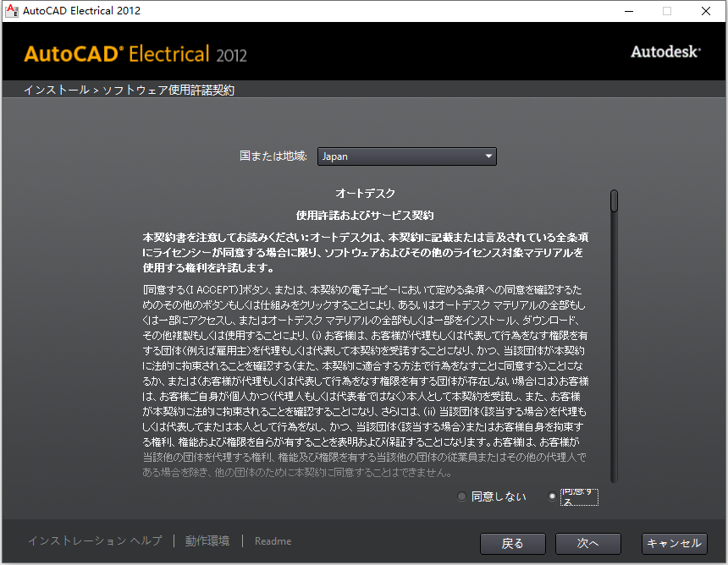Click the AutoCAD Electrical 2012 header logo
Screen dimensions: 728x565
coord(135,54)
